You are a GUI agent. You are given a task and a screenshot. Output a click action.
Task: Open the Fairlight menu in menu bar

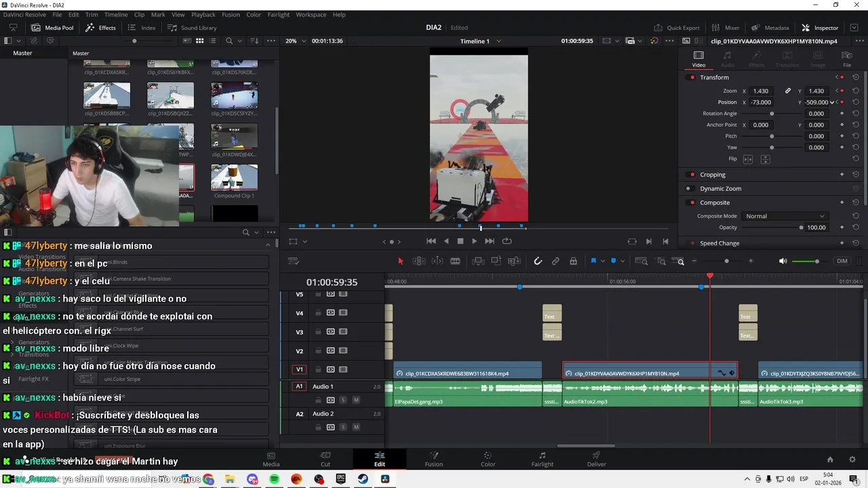coord(278,14)
